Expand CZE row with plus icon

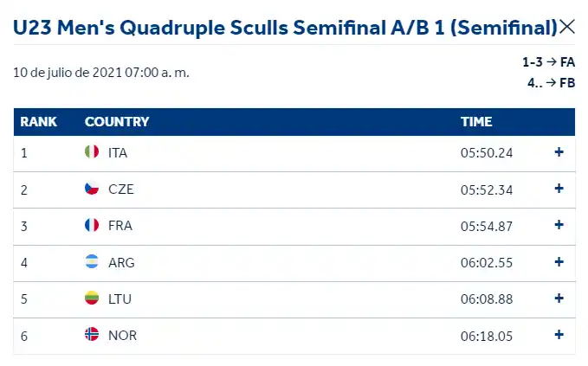point(559,189)
